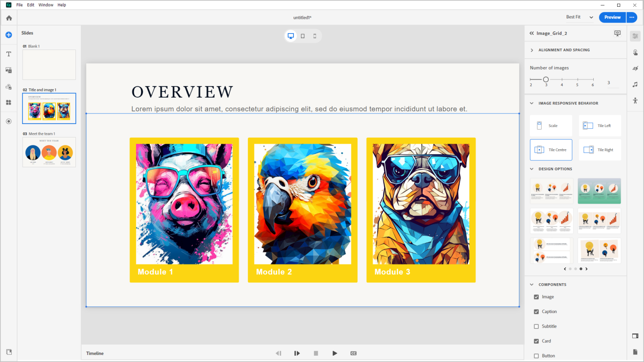Open the Audio panel music note icon

635,85
